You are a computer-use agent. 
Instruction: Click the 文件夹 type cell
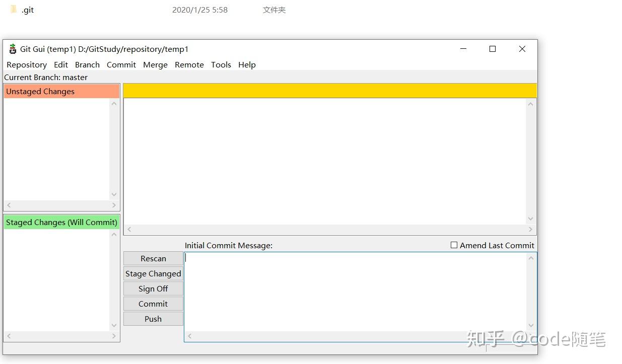274,10
